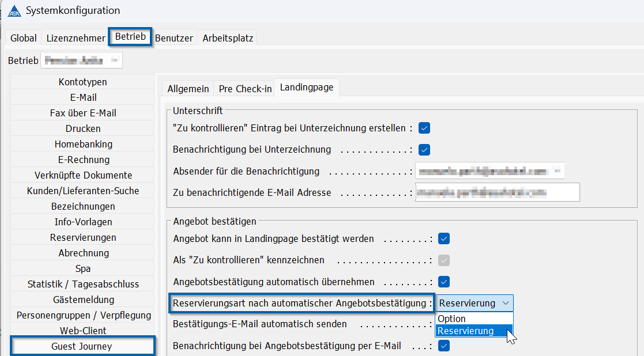This screenshot has width=644, height=356.
Task: Toggle "Zu kontrollieren" Eintrag bei Unterzeichnung checkbox
Action: pyautogui.click(x=424, y=128)
